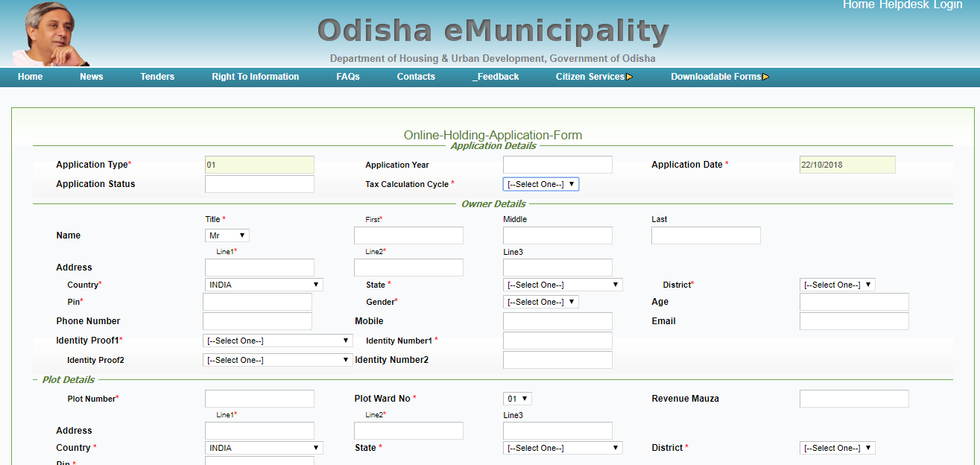Open the Identity Proof1 dropdown
Image resolution: width=980 pixels, height=465 pixels.
click(x=277, y=341)
